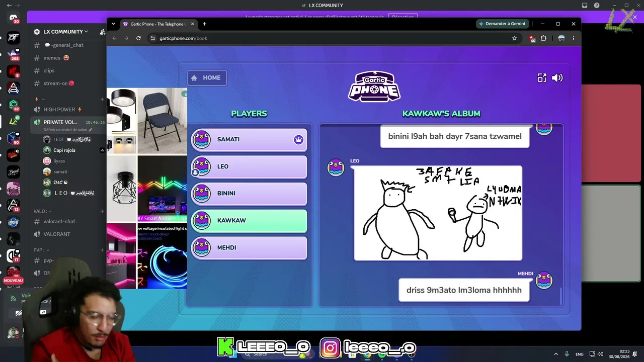644x362 pixels.
Task: Click the album scrollbar
Action: pos(560,296)
